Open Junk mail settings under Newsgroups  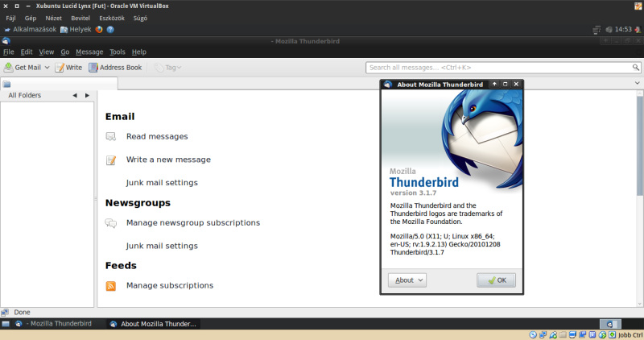pyautogui.click(x=162, y=246)
